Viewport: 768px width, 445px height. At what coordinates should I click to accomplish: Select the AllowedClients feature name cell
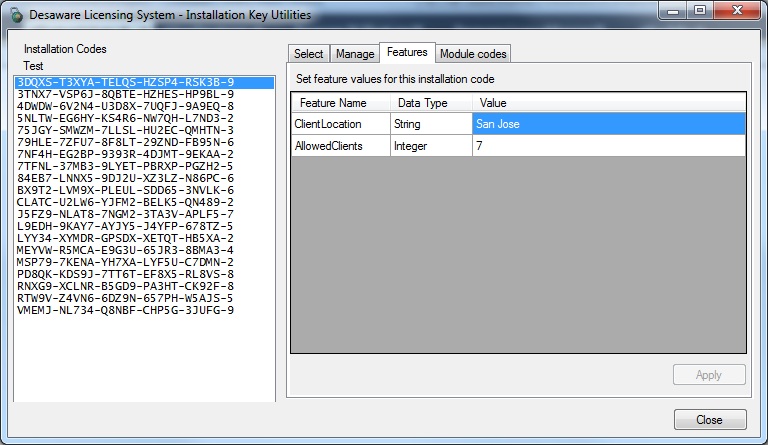341,146
